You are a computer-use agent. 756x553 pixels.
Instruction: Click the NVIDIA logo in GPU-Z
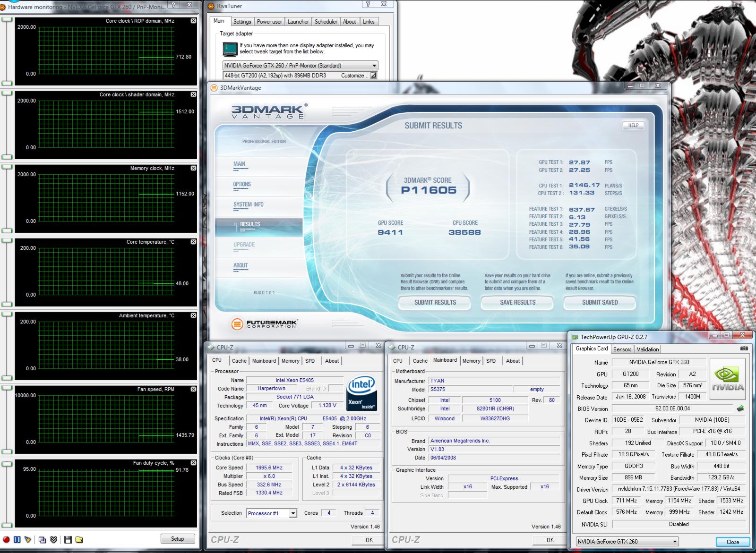pos(728,379)
